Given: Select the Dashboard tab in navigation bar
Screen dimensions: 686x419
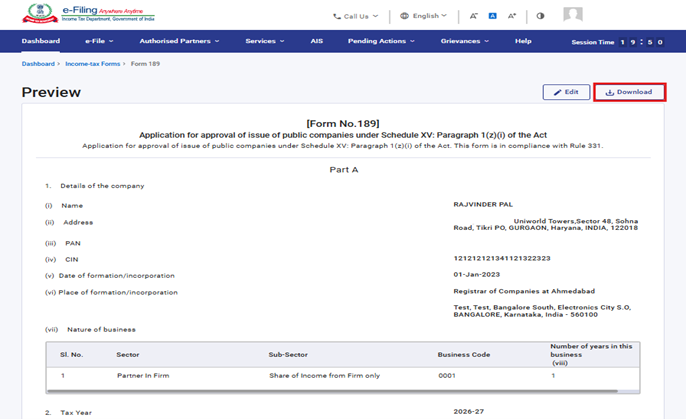Looking at the screenshot, I should pyautogui.click(x=41, y=41).
